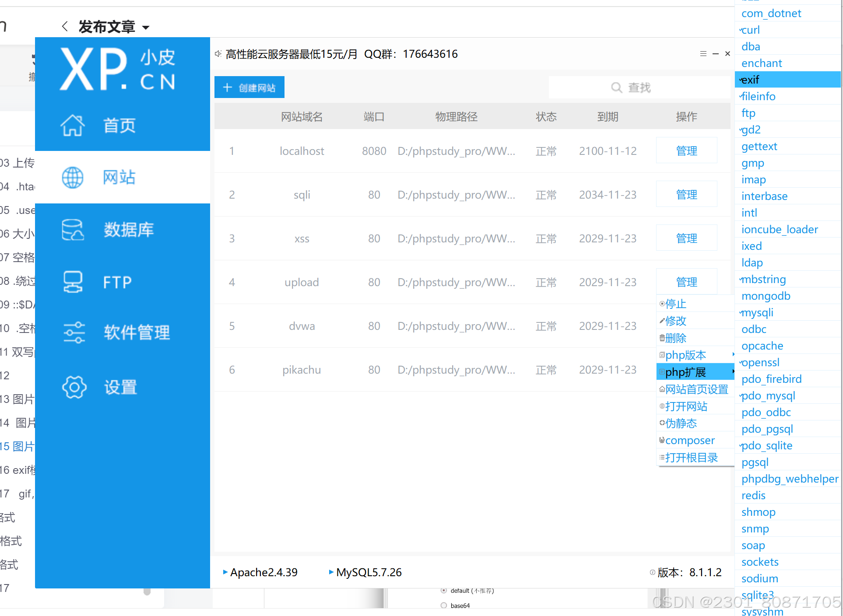
Task: Open the hamburger menu icon in title bar
Action: [x=703, y=54]
